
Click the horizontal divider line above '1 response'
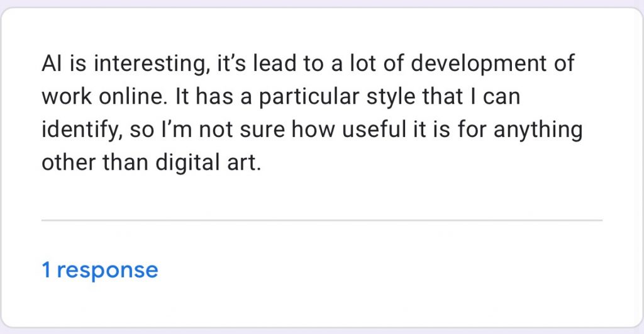[x=322, y=221]
